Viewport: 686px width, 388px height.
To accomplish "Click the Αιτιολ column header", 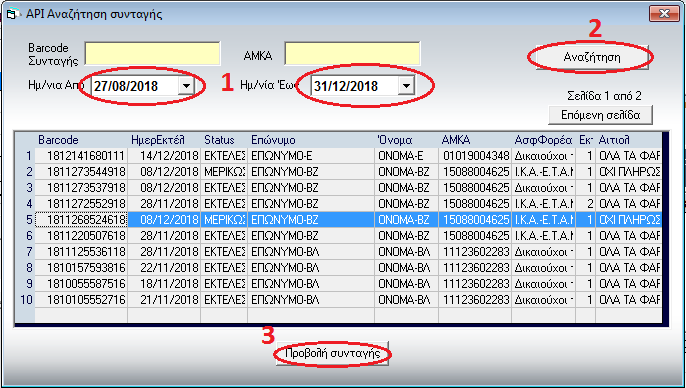I will (628, 140).
